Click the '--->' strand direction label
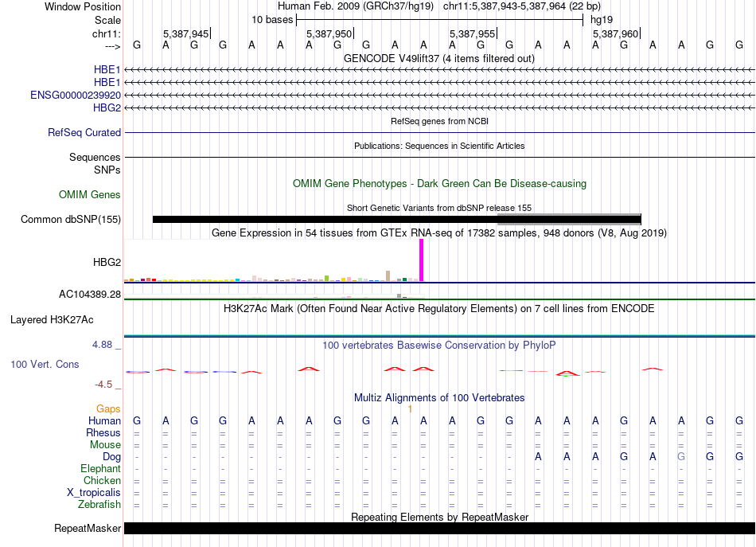This screenshot has height=547, width=756. click(113, 46)
